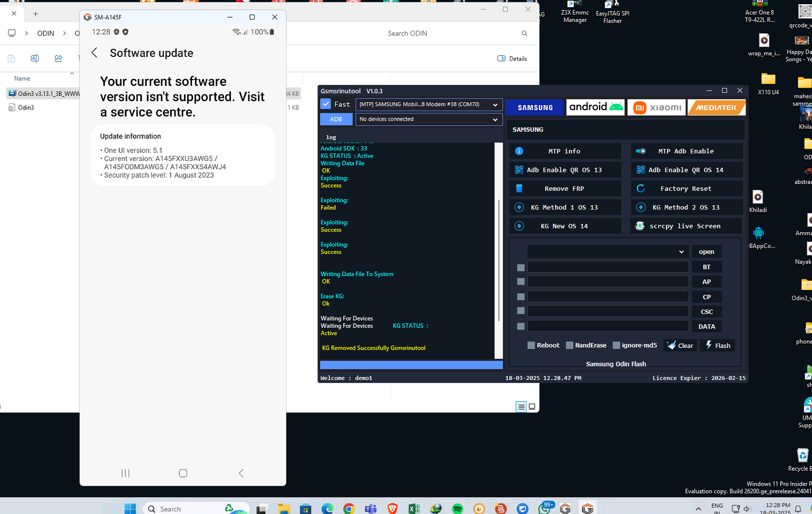Tick the ignore-md5 checkbox

tap(616, 345)
